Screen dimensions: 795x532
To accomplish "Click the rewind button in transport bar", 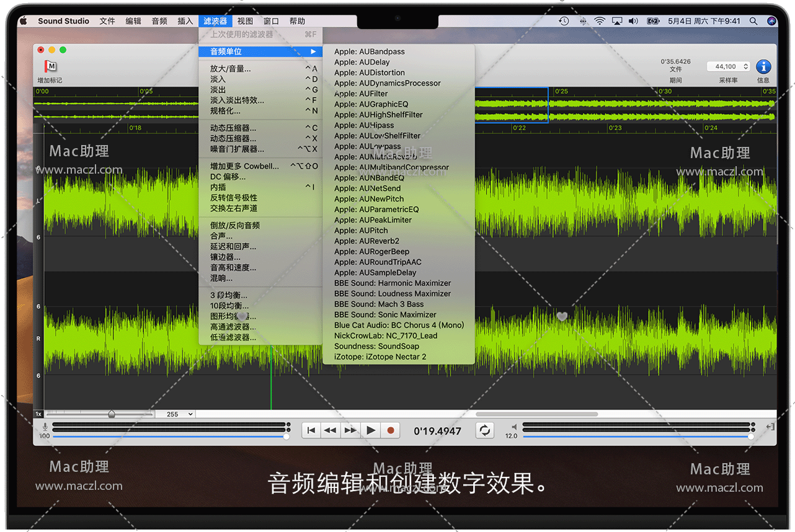I will pos(331,430).
